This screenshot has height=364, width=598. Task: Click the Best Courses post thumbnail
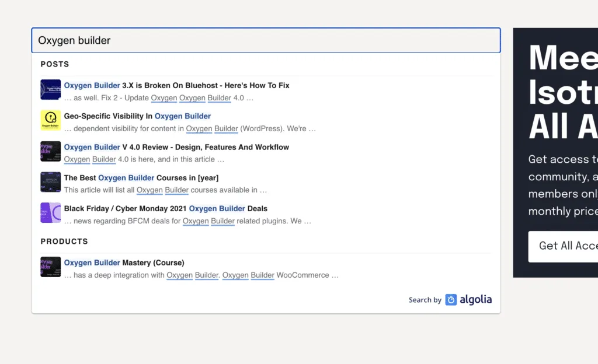[51, 182]
